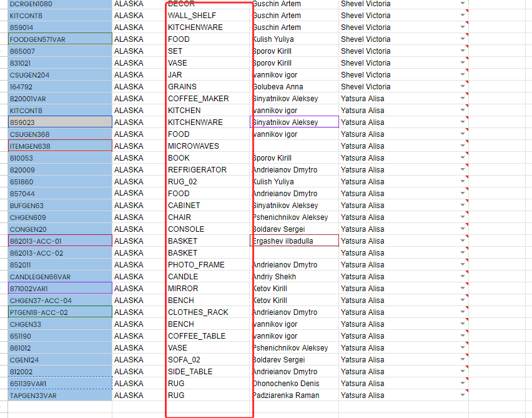
Task: Expand the dropdown in the 164792 row
Action: click(463, 86)
